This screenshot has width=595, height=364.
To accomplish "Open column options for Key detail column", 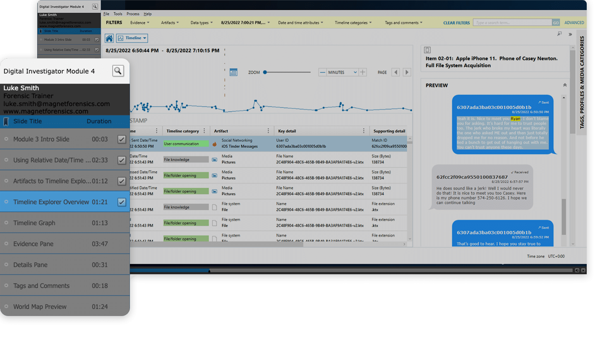I will 364,131.
